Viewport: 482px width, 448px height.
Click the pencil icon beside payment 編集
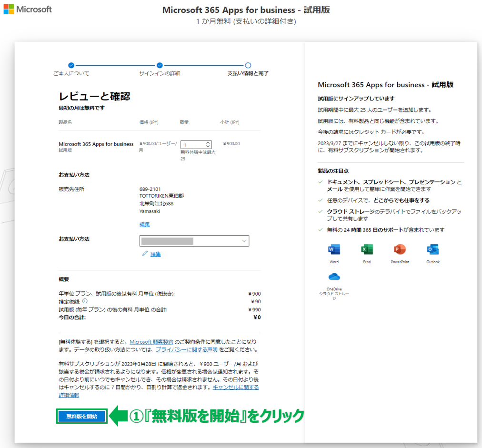point(145,253)
